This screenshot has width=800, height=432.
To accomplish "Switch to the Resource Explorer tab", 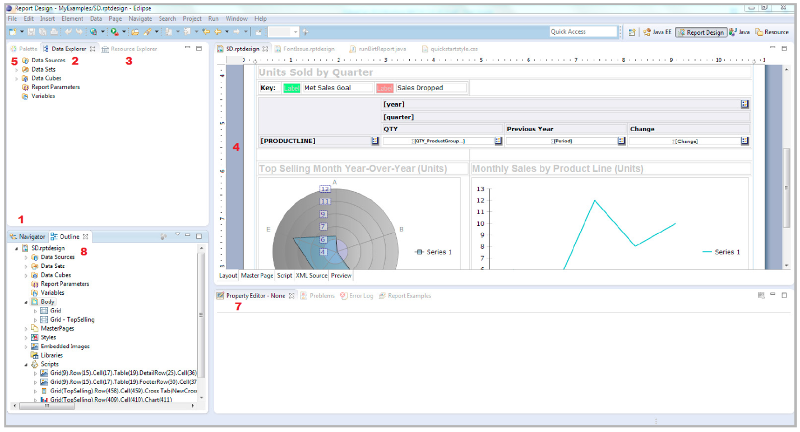I will 129,49.
